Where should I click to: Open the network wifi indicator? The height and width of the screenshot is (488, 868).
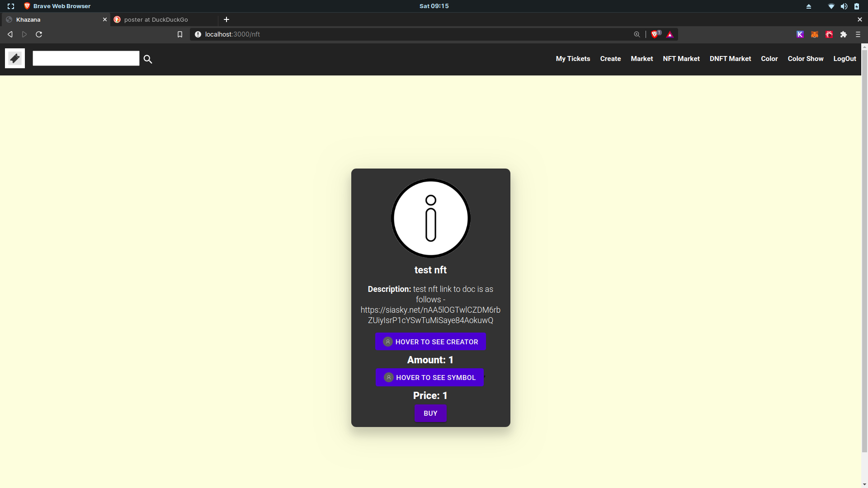tap(831, 6)
